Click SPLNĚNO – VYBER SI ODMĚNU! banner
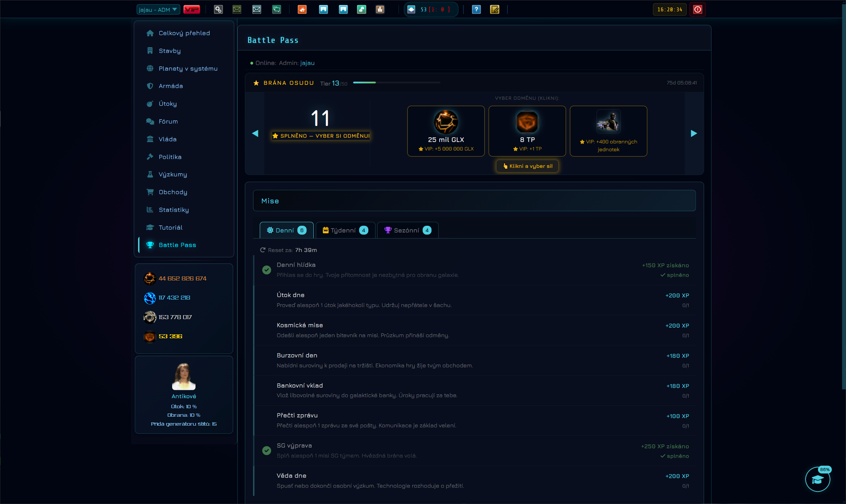 (x=321, y=136)
